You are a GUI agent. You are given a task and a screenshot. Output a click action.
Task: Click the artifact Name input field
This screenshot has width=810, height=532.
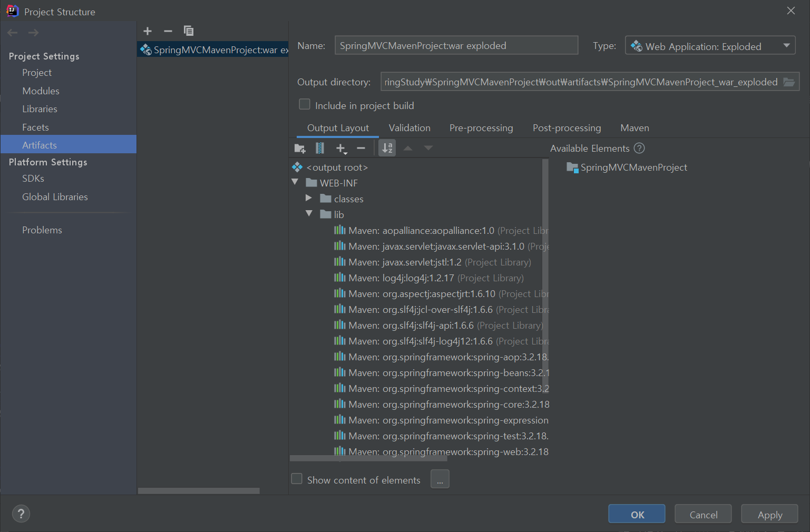[x=456, y=45]
